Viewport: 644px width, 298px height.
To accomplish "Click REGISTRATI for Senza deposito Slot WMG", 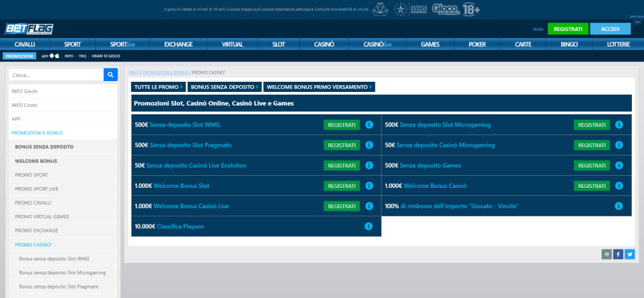I will (342, 124).
